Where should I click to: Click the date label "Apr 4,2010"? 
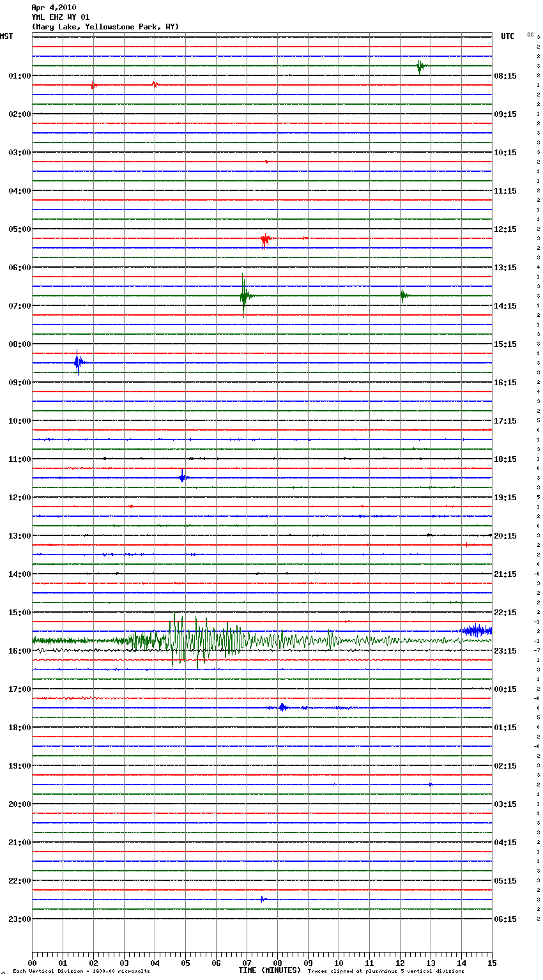(54, 8)
